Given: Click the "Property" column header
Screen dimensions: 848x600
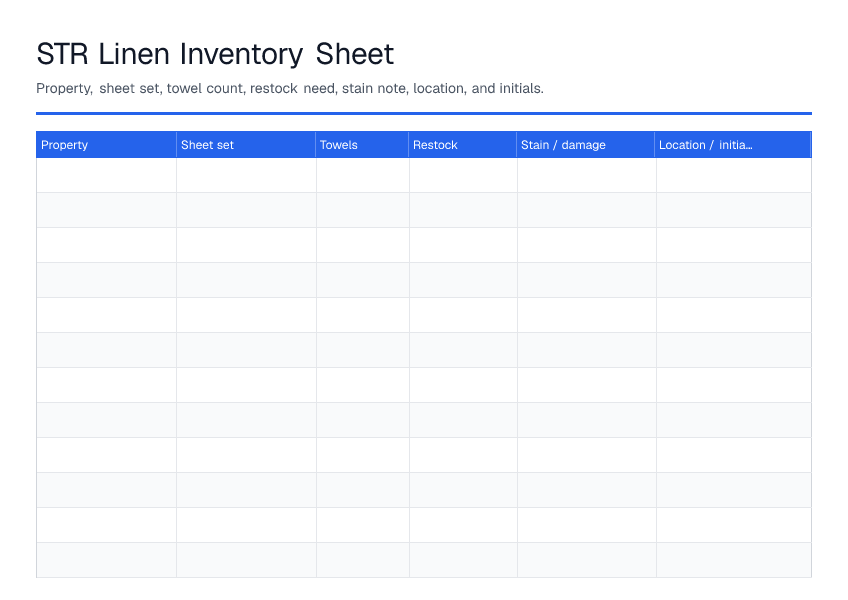Looking at the screenshot, I should [x=106, y=145].
